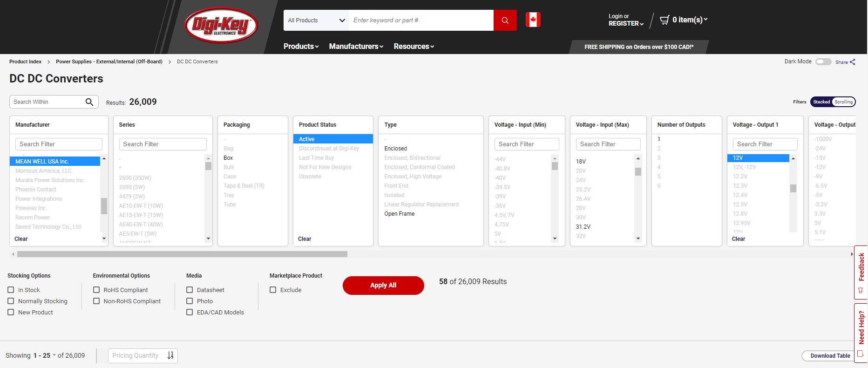868x368 pixels.
Task: Click the Share icon
Action: coord(852,62)
